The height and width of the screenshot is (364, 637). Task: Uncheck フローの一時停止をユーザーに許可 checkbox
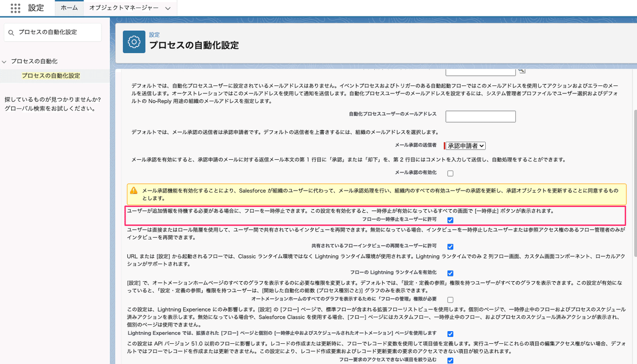click(x=450, y=220)
